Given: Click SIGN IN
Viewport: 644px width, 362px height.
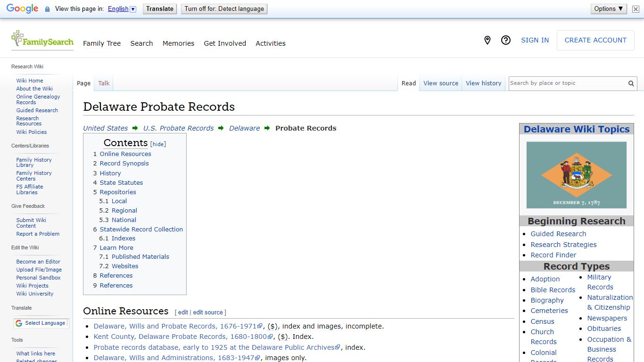Looking at the screenshot, I should 535,41.
